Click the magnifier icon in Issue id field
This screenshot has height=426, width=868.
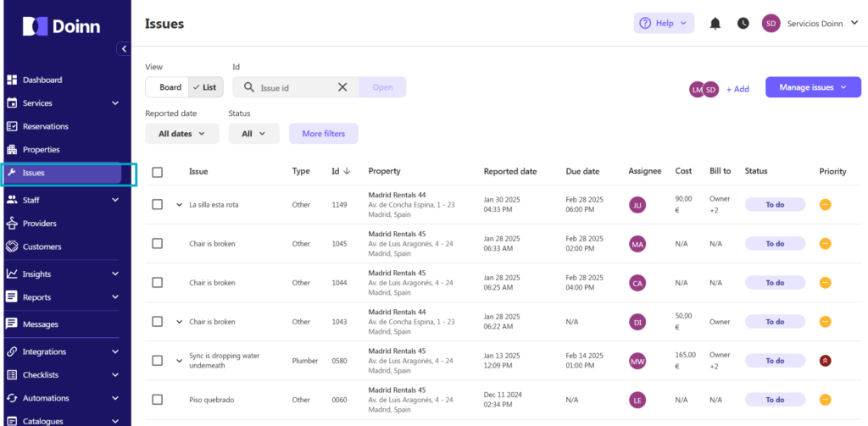click(x=249, y=87)
